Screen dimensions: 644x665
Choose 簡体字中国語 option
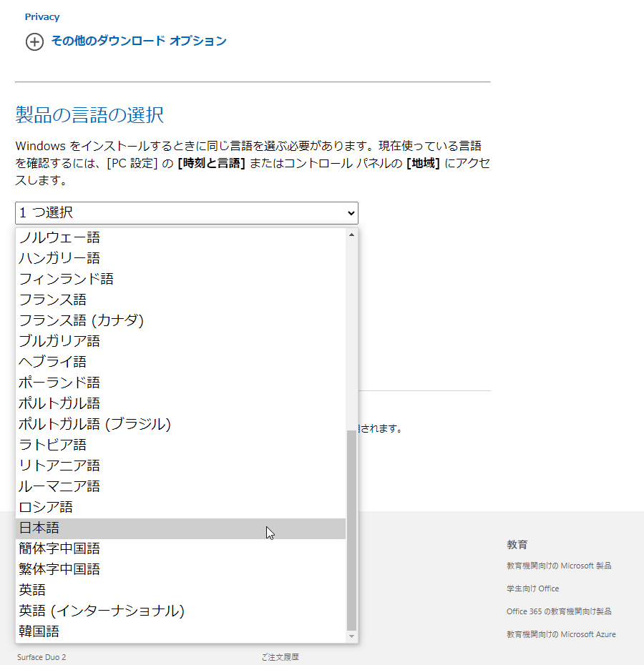point(180,548)
